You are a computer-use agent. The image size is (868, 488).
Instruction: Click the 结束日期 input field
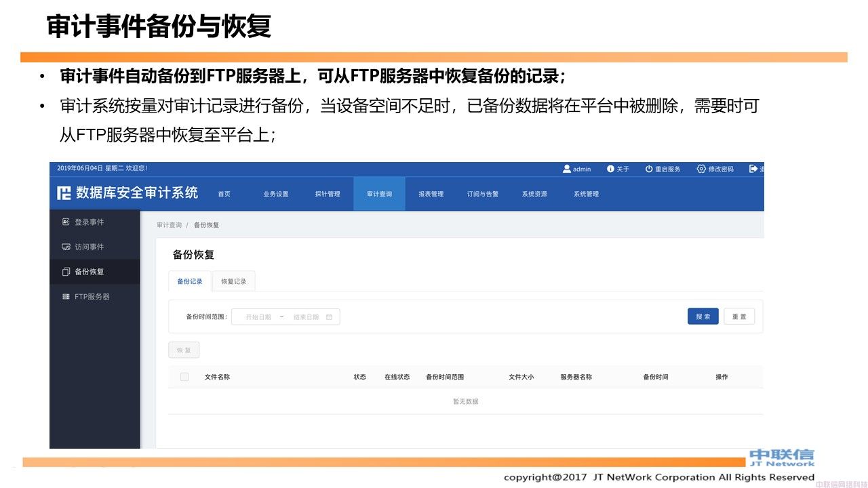click(306, 317)
